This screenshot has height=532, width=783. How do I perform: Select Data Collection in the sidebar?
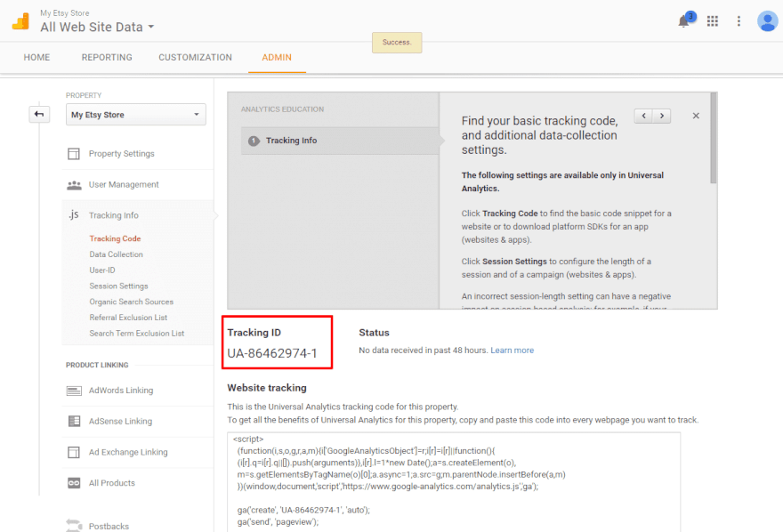[x=116, y=254]
